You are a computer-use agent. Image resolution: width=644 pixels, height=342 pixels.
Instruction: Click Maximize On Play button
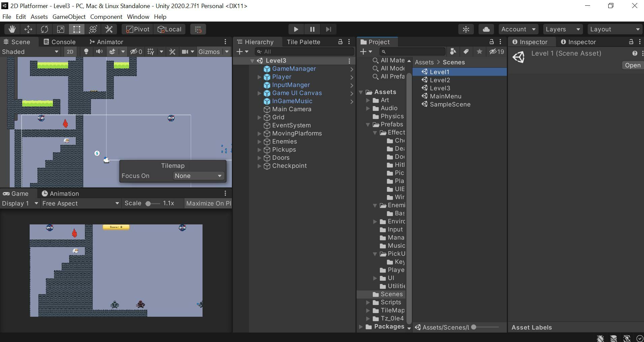point(208,204)
